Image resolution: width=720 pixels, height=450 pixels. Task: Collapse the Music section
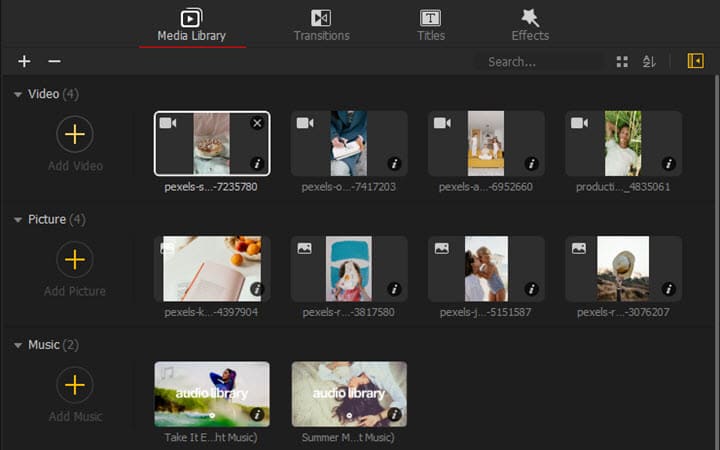click(x=18, y=345)
